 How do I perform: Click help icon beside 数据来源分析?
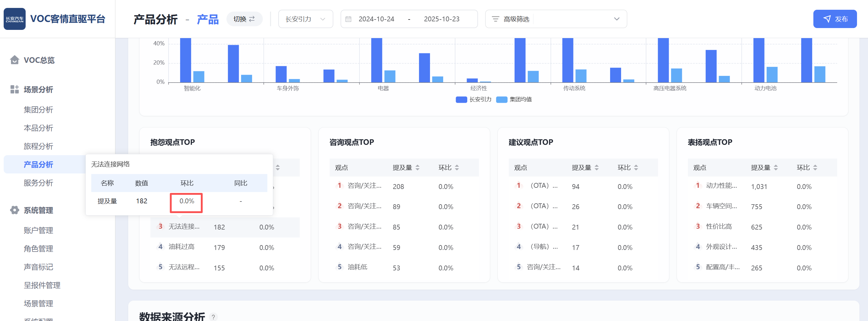pyautogui.click(x=213, y=317)
